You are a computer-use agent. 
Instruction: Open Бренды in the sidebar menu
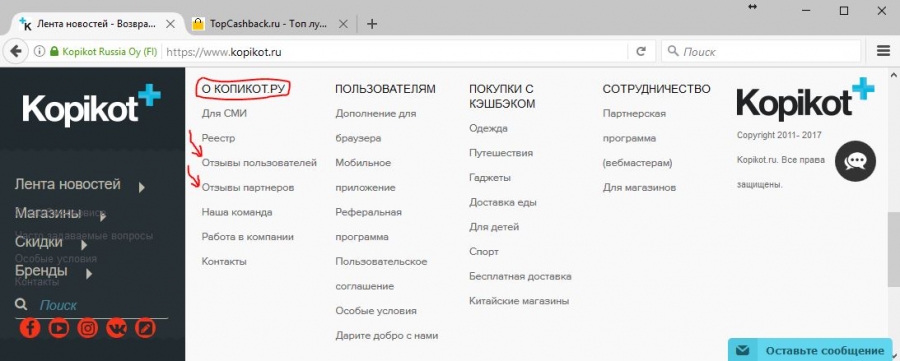[x=41, y=270]
